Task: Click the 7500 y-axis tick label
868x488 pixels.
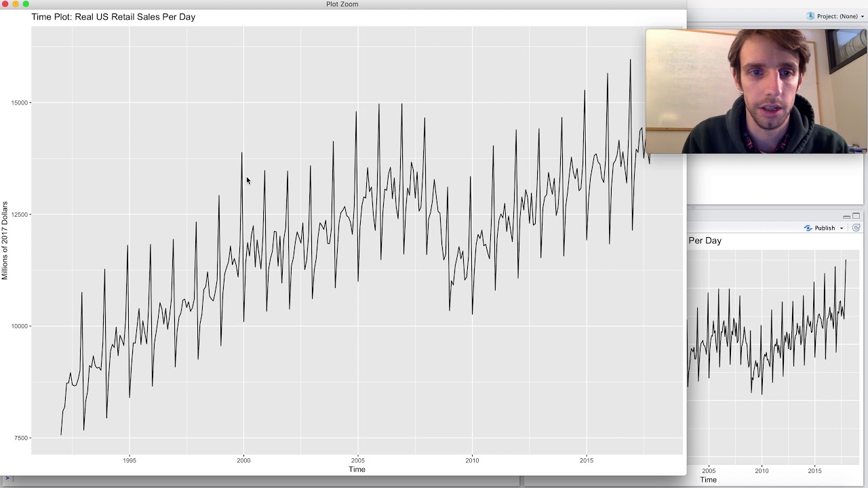Action: (22, 439)
